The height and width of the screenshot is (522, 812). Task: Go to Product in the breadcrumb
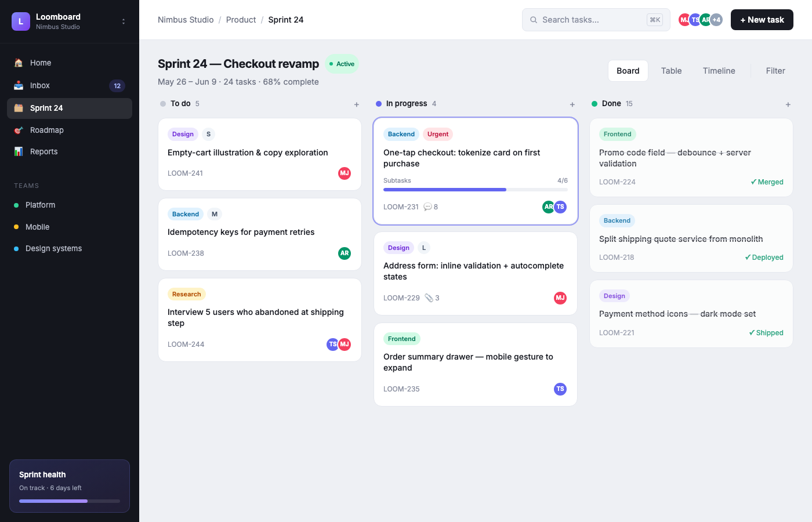point(241,20)
